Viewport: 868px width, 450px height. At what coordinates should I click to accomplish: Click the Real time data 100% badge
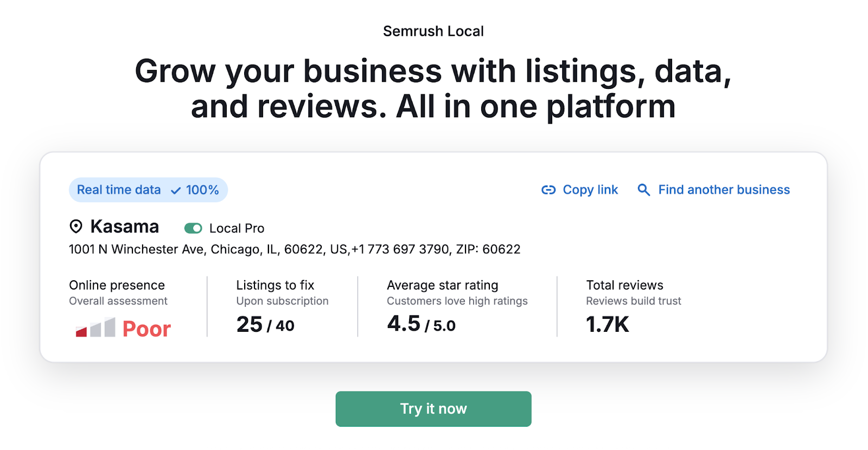(x=148, y=190)
